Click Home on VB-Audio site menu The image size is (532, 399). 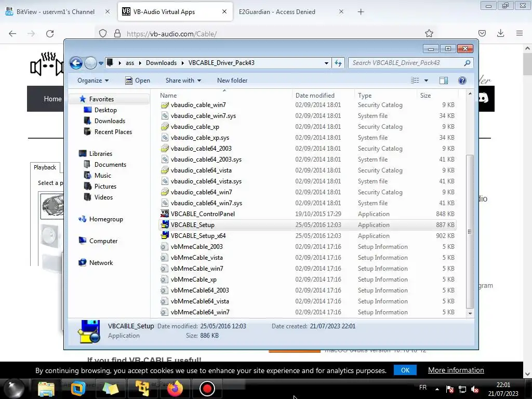52,99
